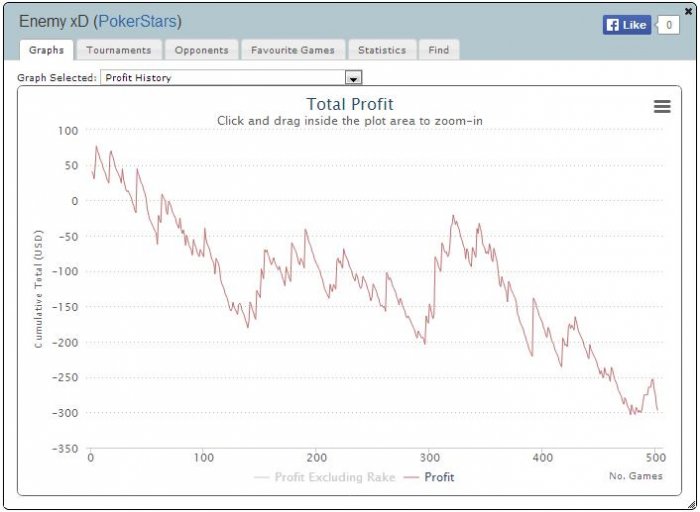Click the 100 y-axis tick label
Screen dimensions: 700x512
(x=68, y=131)
